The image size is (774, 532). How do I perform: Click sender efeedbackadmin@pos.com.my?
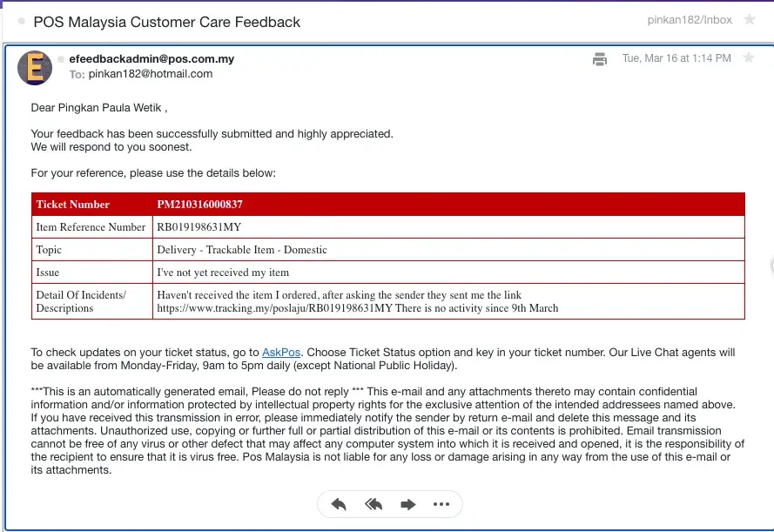(151, 59)
